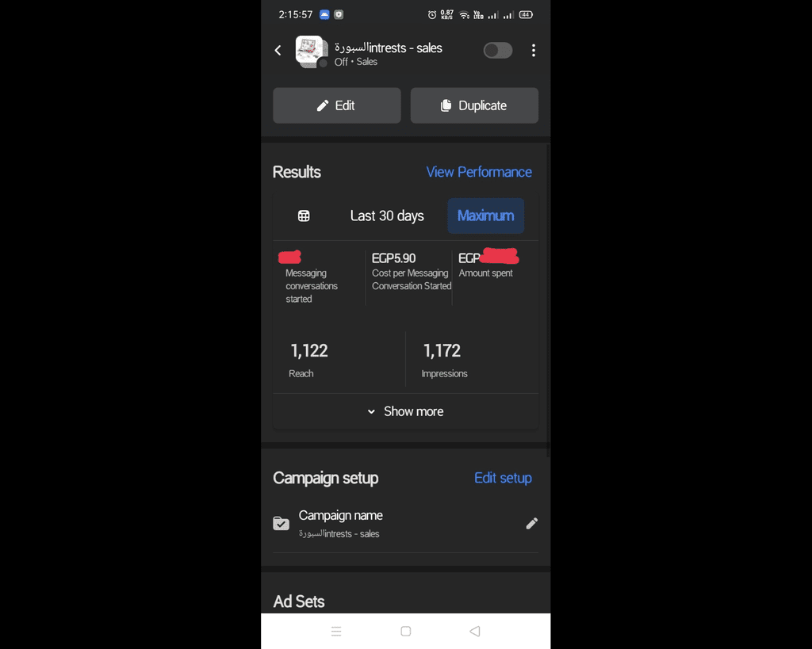Select the Maximum date range tab
812x649 pixels.
point(486,216)
